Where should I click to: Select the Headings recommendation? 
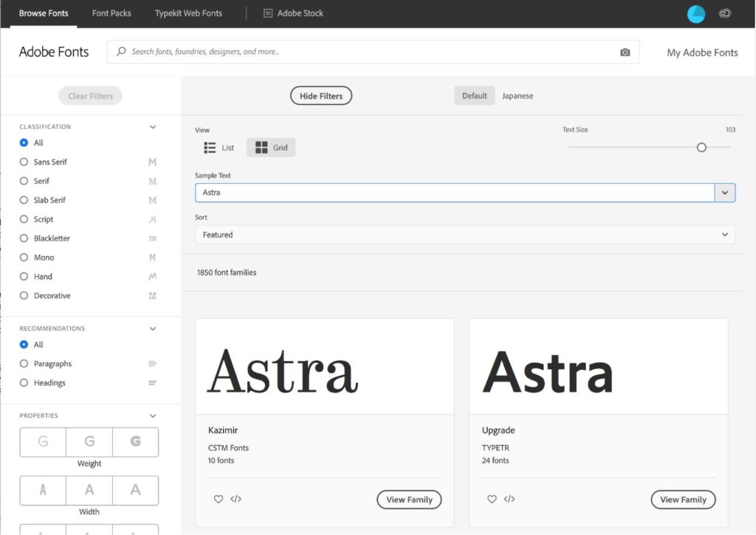pyautogui.click(x=24, y=383)
